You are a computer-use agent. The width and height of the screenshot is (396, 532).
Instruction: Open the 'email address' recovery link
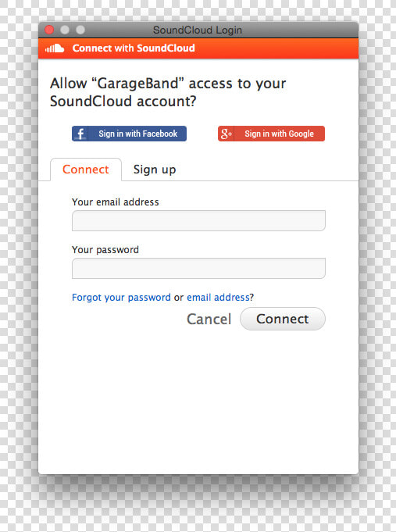coord(218,298)
